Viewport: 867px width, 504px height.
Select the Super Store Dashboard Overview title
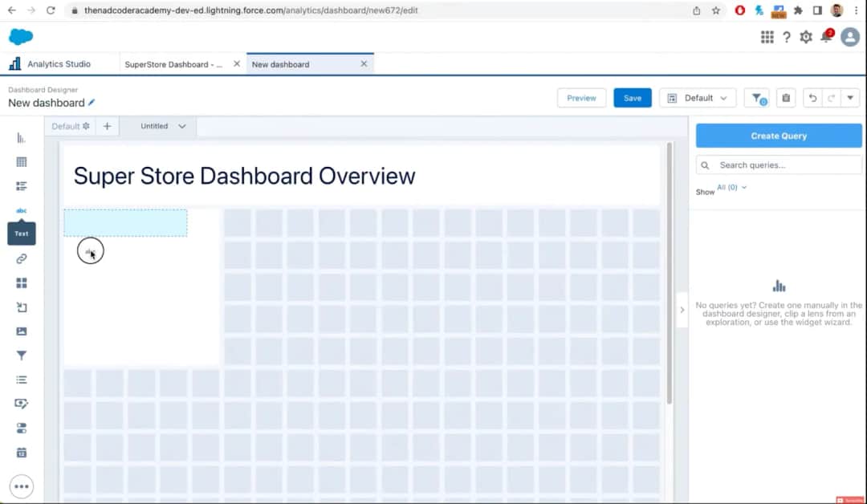coord(244,177)
